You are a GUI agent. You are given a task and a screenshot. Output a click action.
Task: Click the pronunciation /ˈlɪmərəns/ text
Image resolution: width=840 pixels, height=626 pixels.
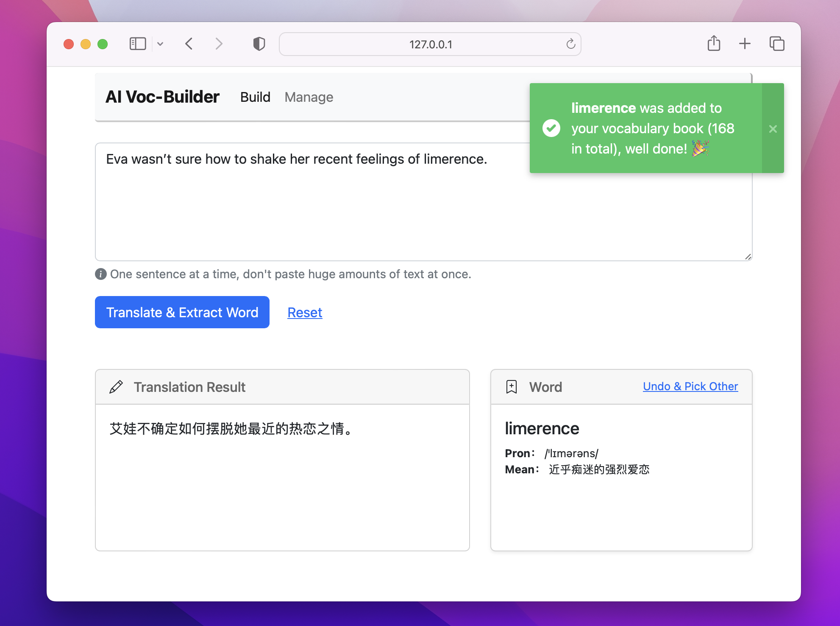571,453
